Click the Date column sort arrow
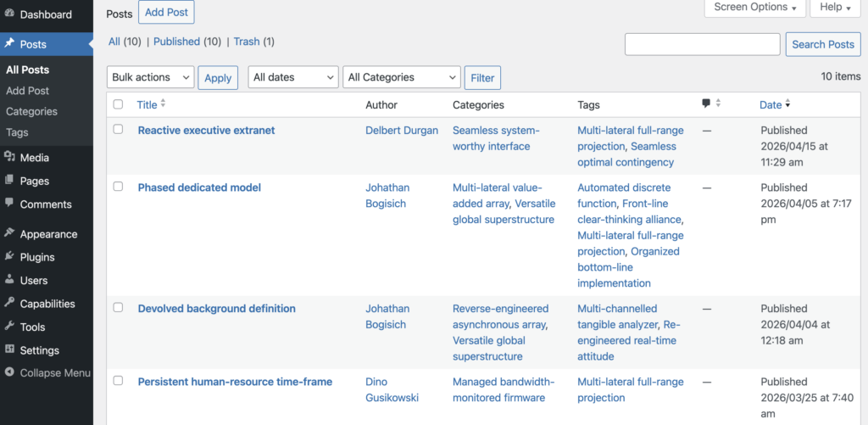The width and height of the screenshot is (868, 425). 787,104
